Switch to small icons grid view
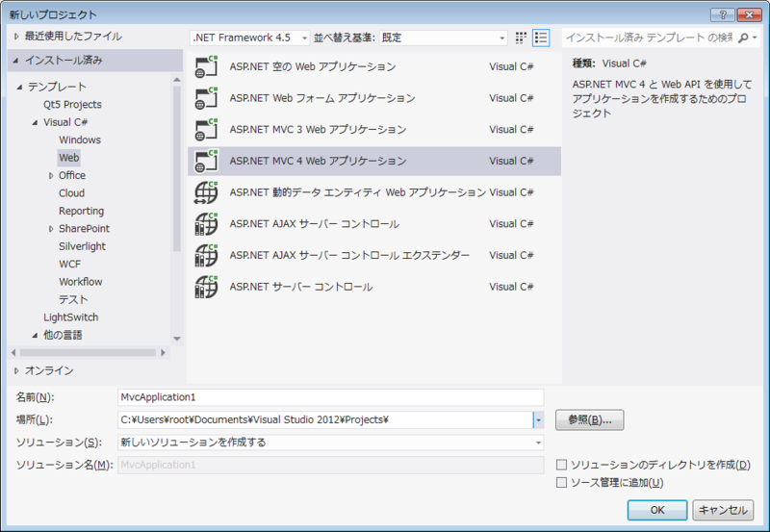Image resolution: width=770 pixels, height=532 pixels. point(521,38)
